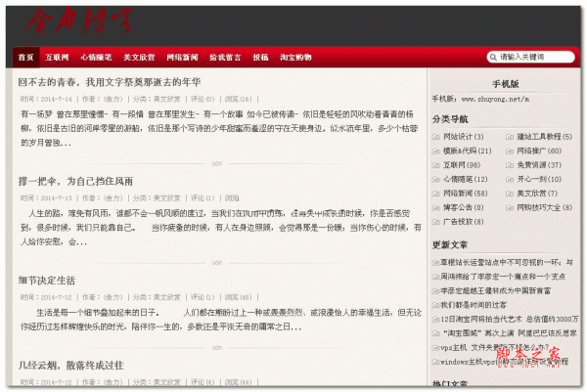The image size is (587, 392).
Task: Open the 周鸿祎给了李彦宏 recent article
Action: coord(503,277)
